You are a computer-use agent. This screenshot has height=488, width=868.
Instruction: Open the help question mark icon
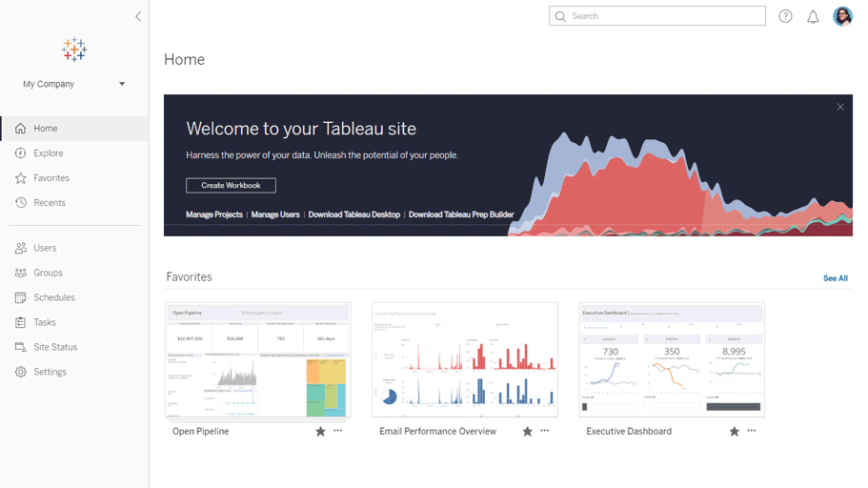coord(785,16)
